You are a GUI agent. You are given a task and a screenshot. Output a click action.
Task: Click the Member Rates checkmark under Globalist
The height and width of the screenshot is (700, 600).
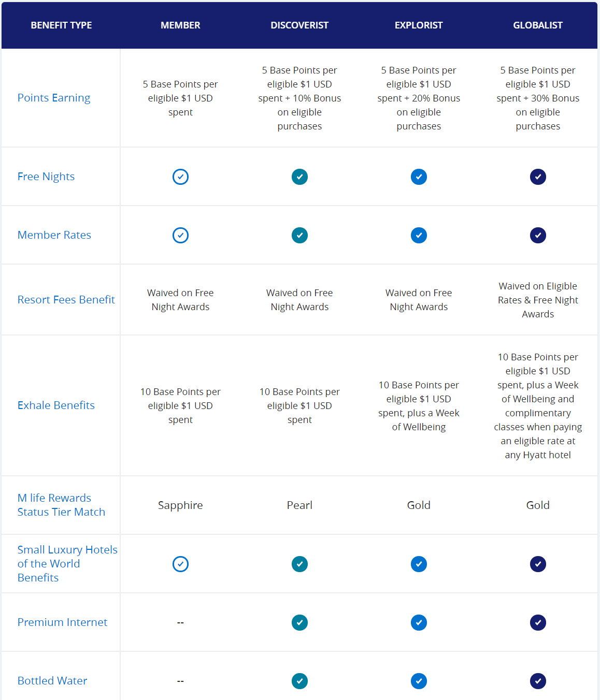click(x=538, y=235)
